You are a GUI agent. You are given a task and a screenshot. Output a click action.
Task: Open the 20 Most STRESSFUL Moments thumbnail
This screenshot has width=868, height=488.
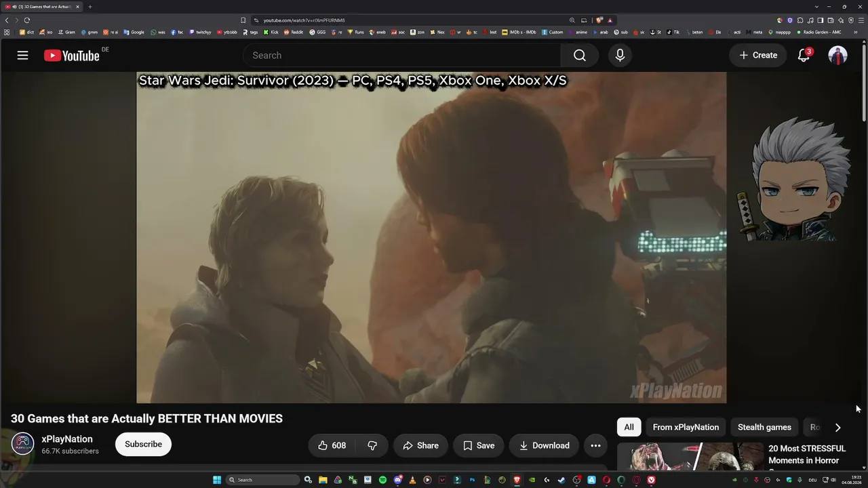coord(690,456)
